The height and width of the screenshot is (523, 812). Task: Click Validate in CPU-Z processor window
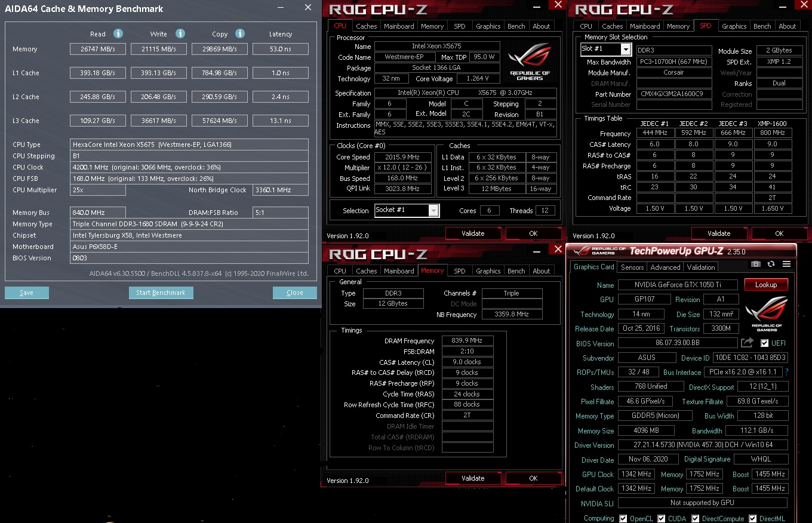pos(473,233)
